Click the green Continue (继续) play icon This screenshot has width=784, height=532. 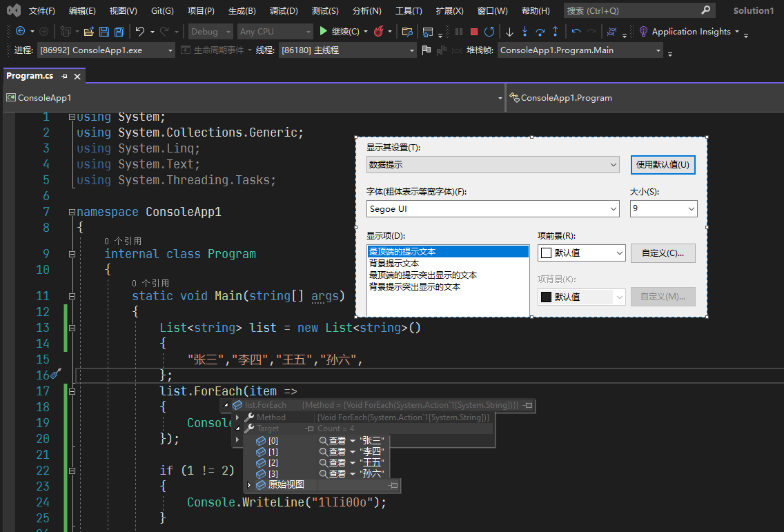(323, 32)
